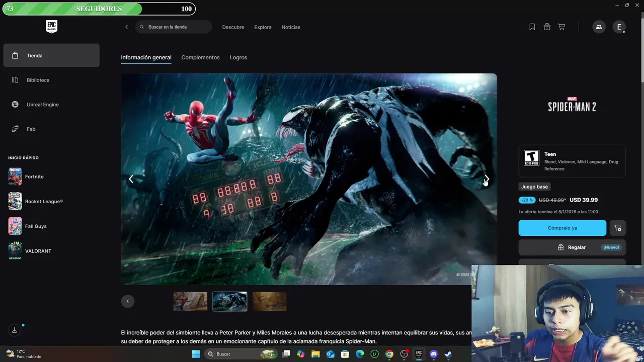Open Fab in sidebar
This screenshot has height=362, width=644.
(x=51, y=129)
